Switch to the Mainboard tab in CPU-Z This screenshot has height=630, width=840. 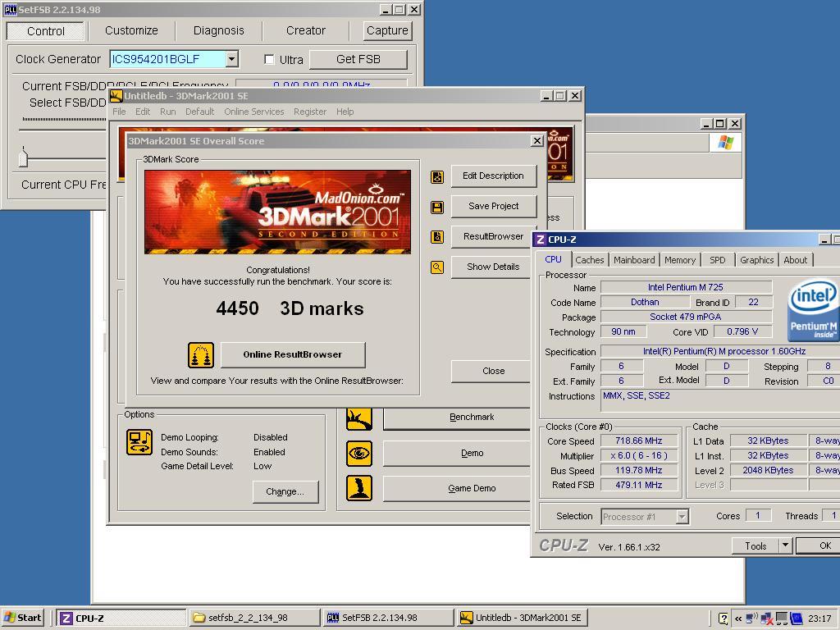[634, 260]
